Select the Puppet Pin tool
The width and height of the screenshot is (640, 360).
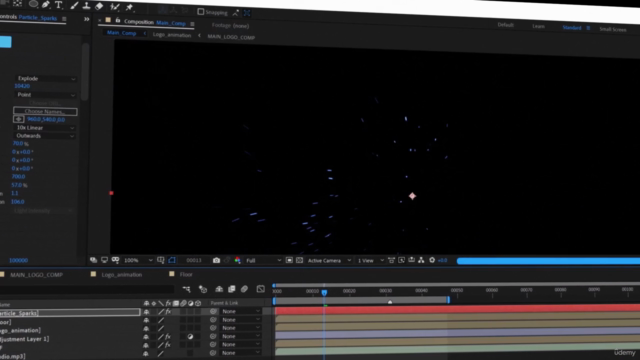129,7
